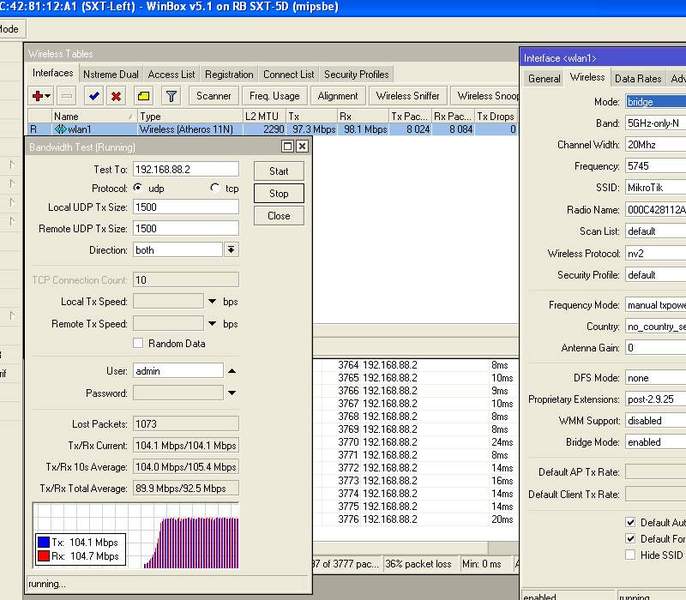
Task: Toggle Default Authenticate checkbox
Action: coord(630,522)
